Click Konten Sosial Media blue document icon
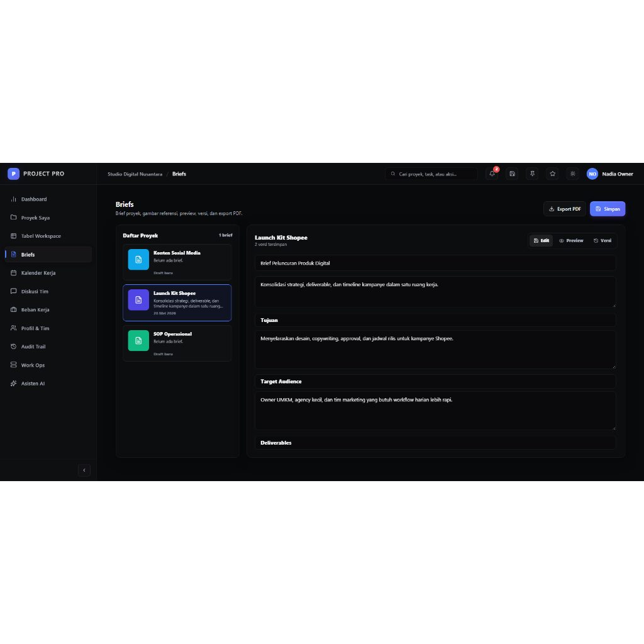Image resolution: width=644 pixels, height=644 pixels. coord(138,260)
